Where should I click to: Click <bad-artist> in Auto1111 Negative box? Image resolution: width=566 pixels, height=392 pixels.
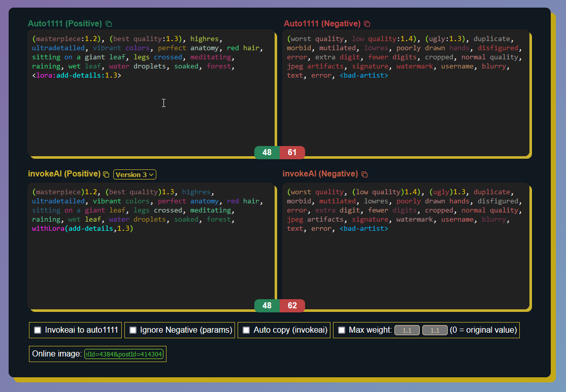pos(364,76)
